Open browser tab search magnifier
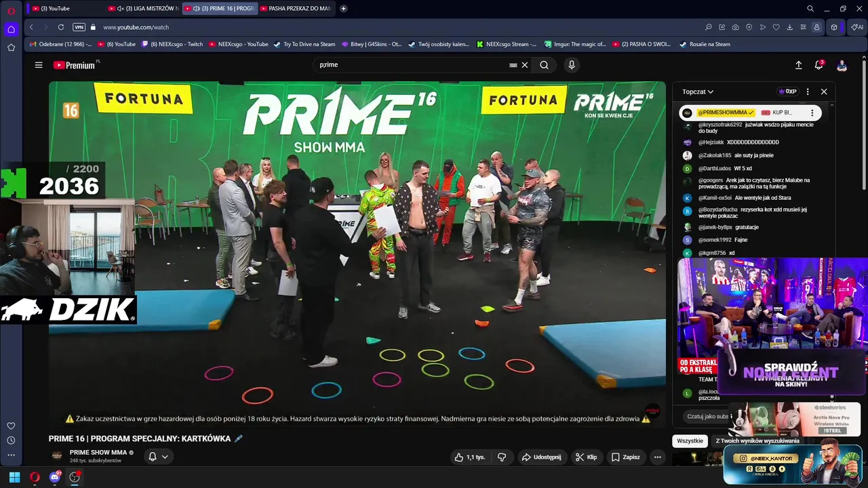 (810, 8)
